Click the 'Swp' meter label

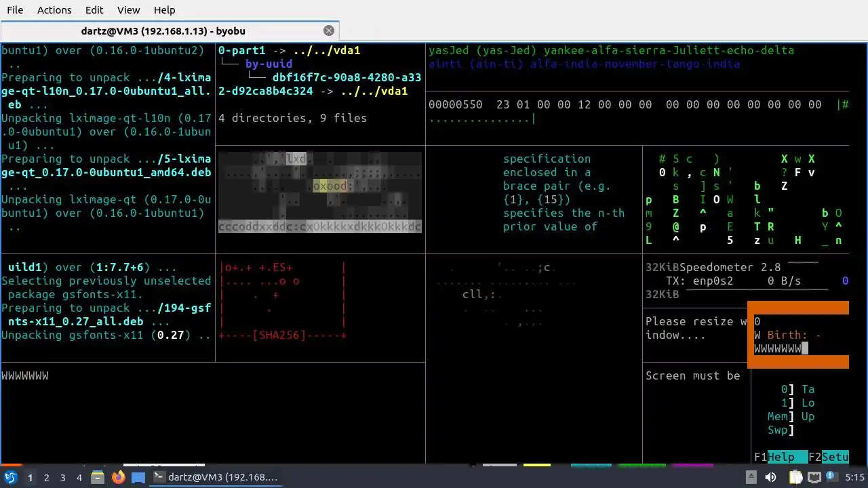tap(778, 430)
